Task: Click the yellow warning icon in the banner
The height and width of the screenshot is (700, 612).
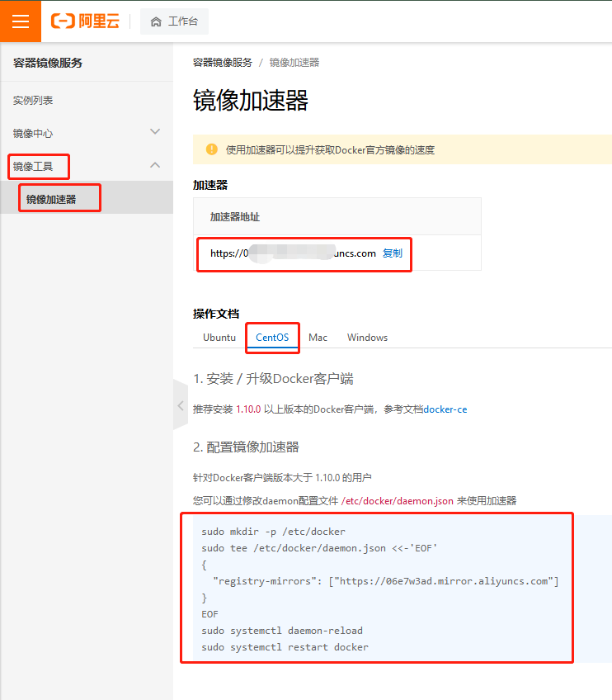Action: click(212, 149)
